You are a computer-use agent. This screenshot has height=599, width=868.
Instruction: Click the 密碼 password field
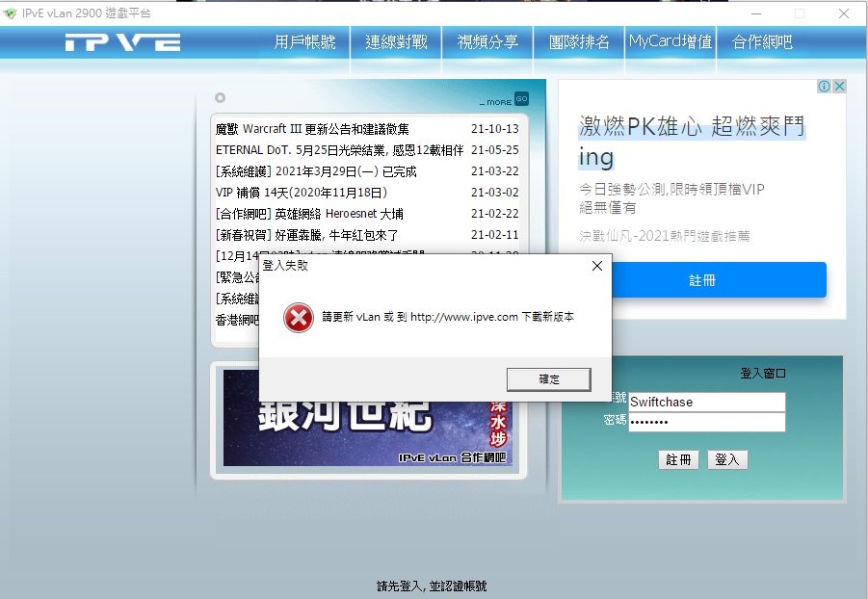pyautogui.click(x=707, y=422)
